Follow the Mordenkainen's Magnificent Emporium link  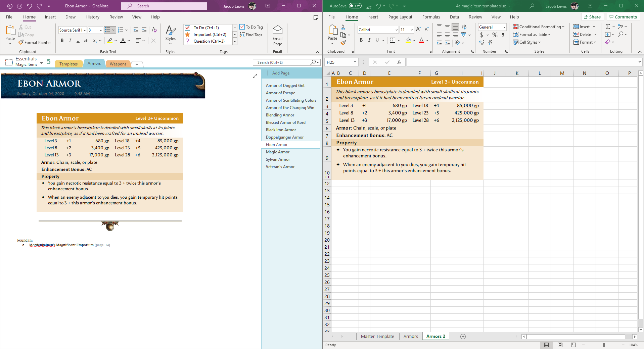click(x=61, y=245)
